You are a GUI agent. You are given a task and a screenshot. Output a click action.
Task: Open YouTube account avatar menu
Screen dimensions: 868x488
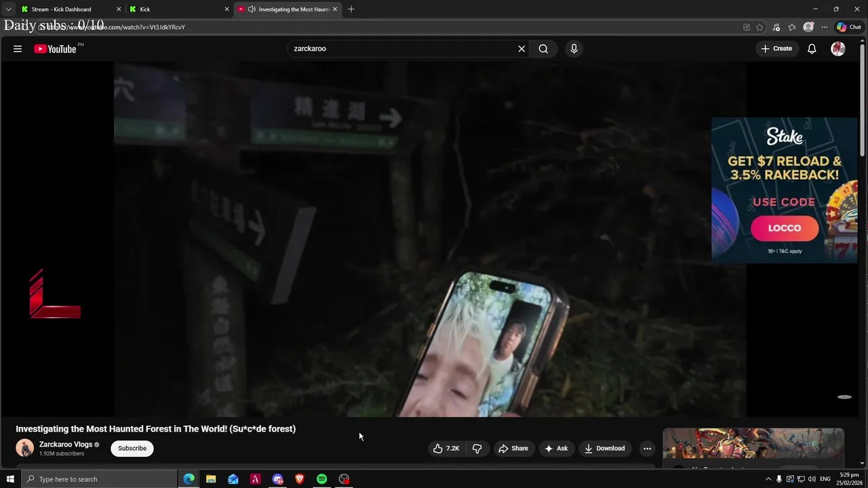pyautogui.click(x=838, y=49)
